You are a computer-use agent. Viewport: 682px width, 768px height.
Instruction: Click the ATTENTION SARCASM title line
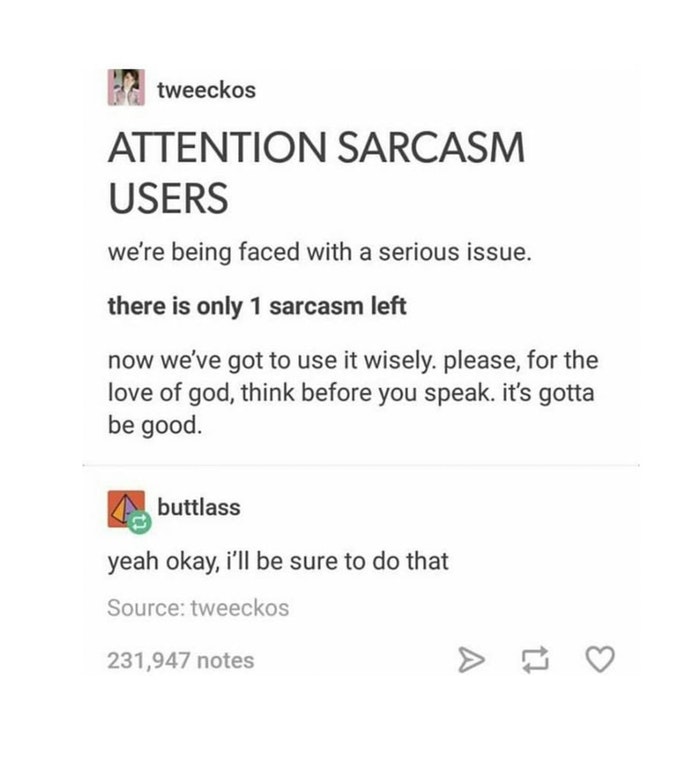[317, 147]
